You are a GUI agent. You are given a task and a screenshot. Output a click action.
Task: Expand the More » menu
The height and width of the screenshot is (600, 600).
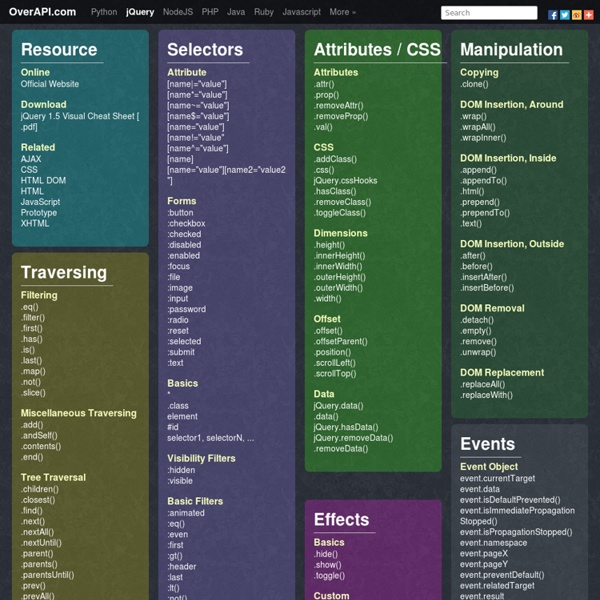tap(342, 12)
